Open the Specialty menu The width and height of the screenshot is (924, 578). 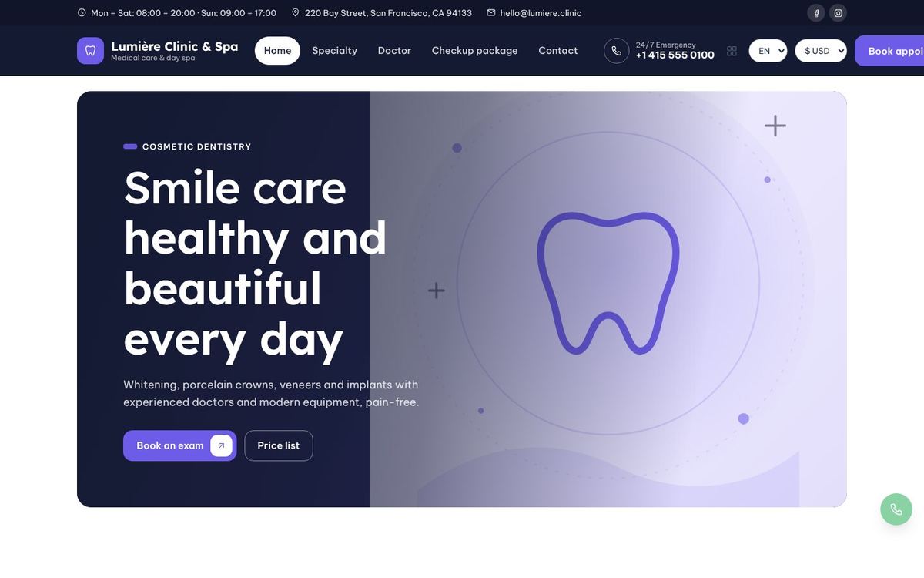(x=334, y=51)
